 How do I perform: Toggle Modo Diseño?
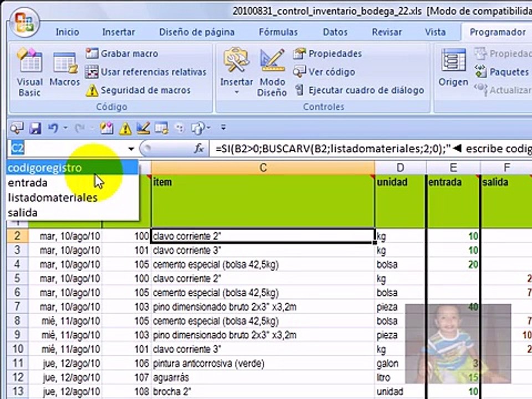point(272,73)
